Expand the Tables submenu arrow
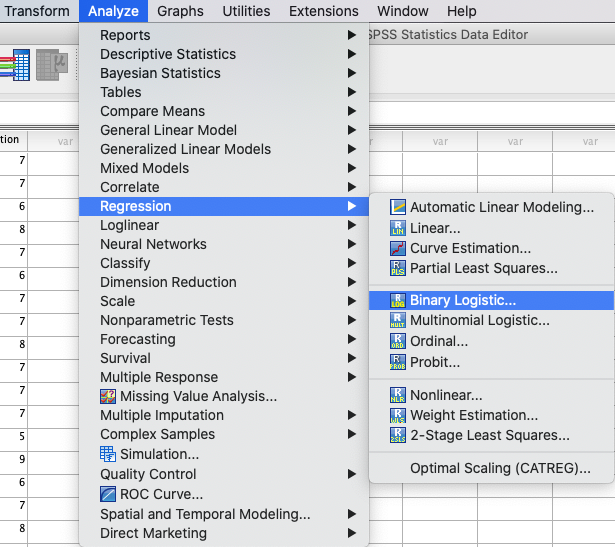This screenshot has height=547, width=615. point(352,92)
